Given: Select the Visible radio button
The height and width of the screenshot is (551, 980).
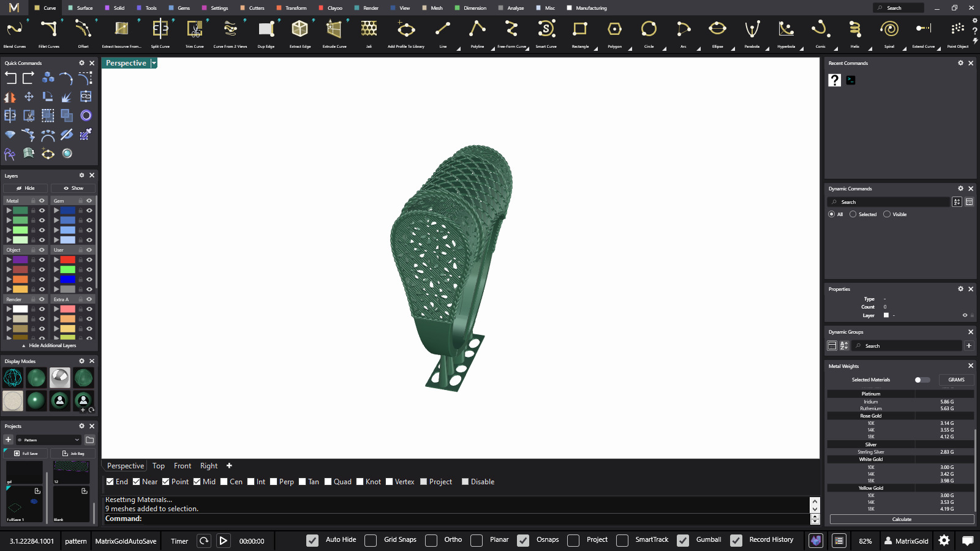Looking at the screenshot, I should point(887,214).
